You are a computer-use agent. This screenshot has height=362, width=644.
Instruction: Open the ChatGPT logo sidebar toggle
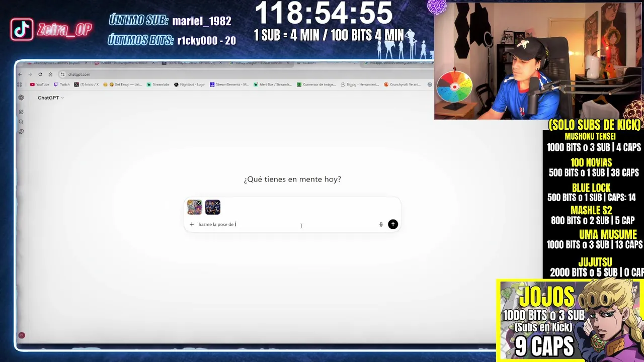(x=21, y=98)
